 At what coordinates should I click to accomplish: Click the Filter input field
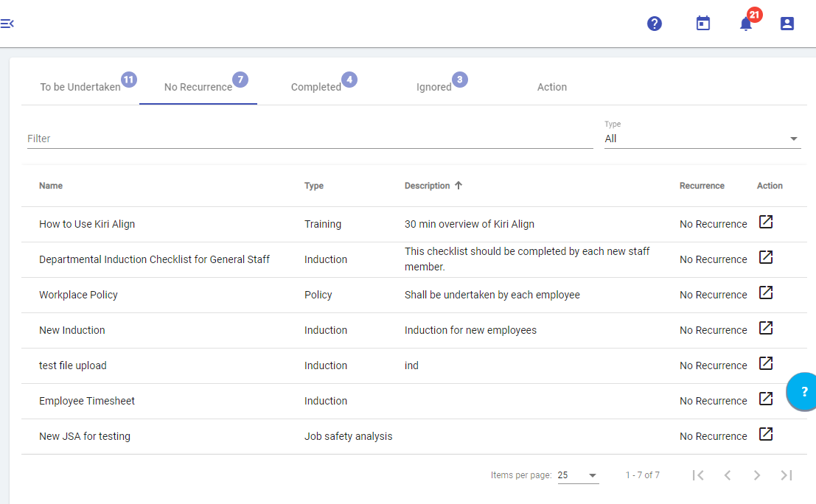click(310, 139)
